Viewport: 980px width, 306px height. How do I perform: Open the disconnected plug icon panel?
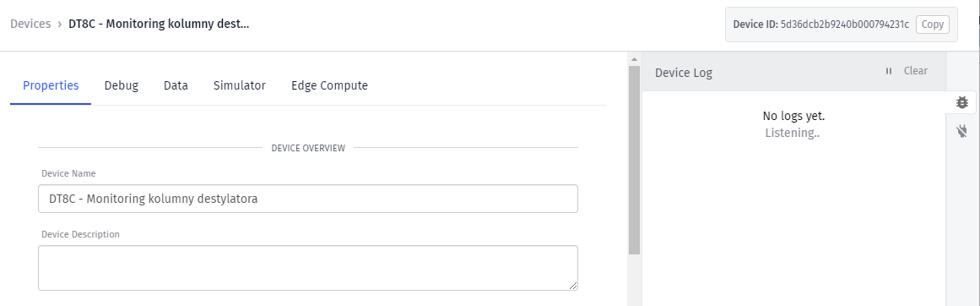pyautogui.click(x=962, y=131)
